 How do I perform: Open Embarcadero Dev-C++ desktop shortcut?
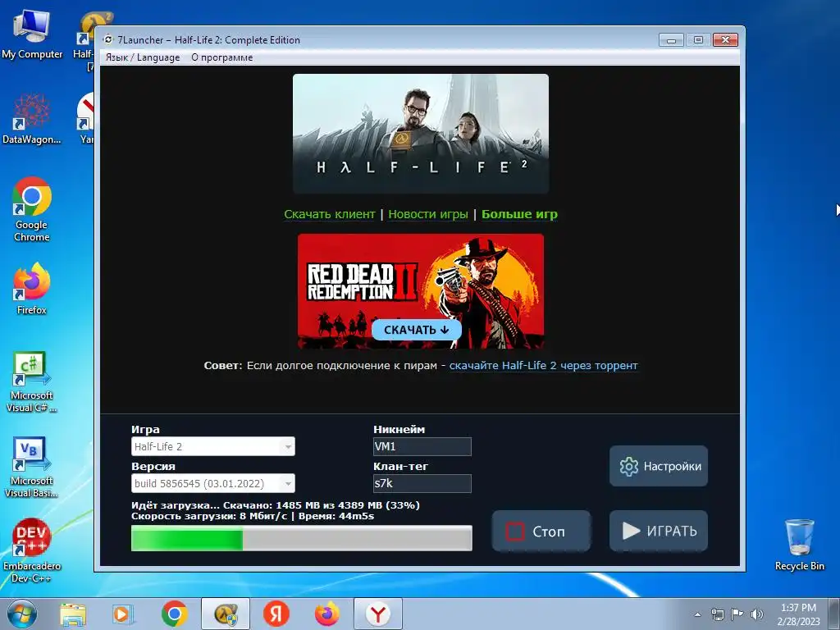(32, 550)
